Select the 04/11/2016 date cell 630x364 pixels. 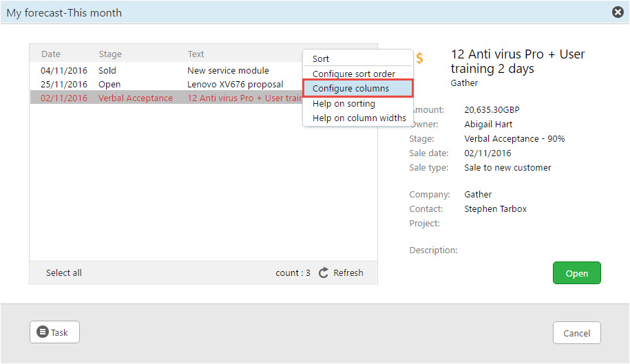click(64, 71)
